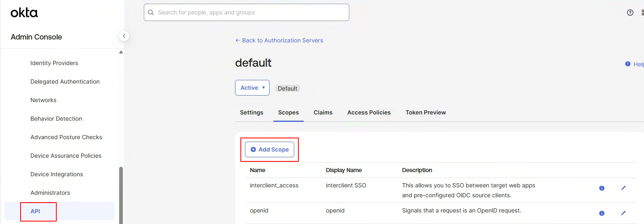Viewport: 644px width, 224px height.
Task: Click the Default badge next to Active
Action: (x=288, y=89)
